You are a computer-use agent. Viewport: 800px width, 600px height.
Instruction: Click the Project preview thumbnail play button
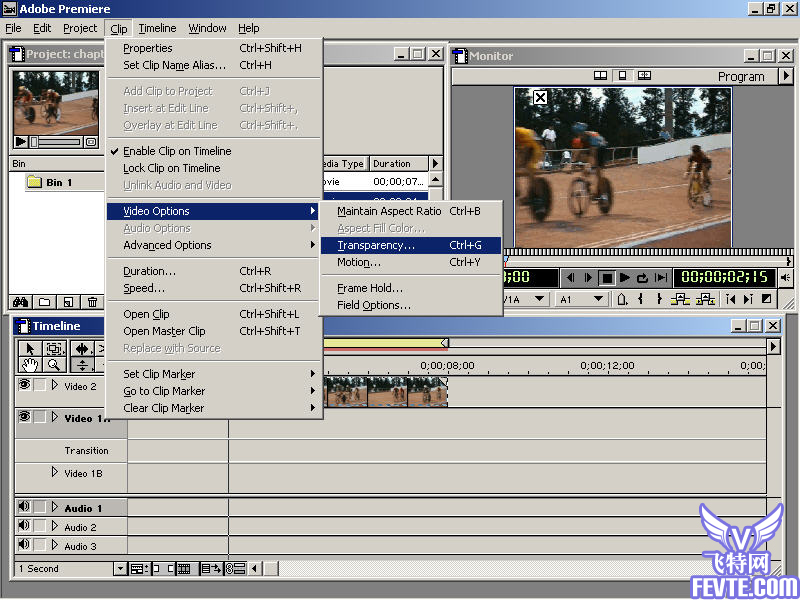point(21,141)
